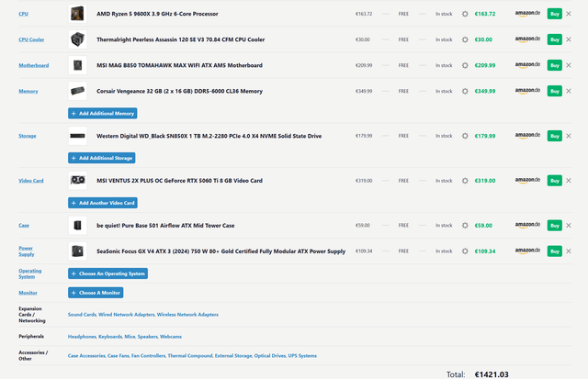Screen dimensions: 588x379
Task: Click amazon.de logo in CPU row
Action: tap(527, 14)
